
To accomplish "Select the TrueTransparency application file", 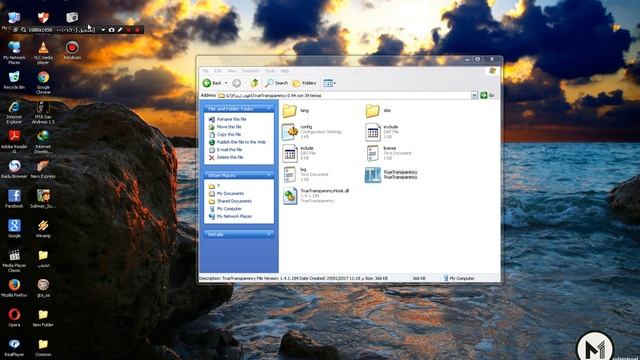I will (x=391, y=175).
